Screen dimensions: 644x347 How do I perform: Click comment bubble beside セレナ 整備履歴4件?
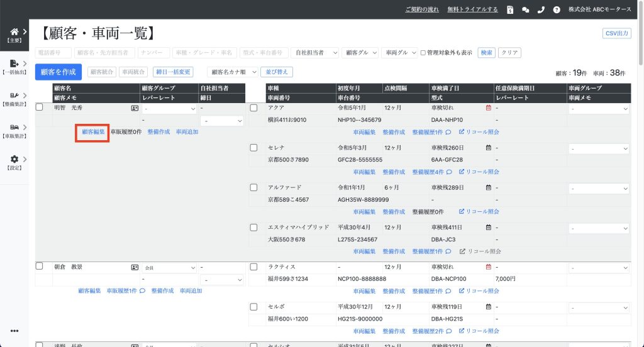[x=449, y=172]
